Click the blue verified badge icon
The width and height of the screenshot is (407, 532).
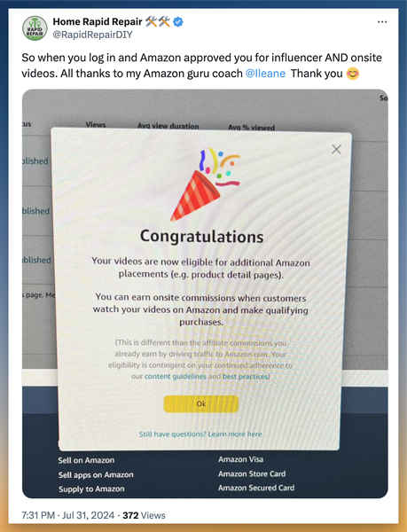click(x=178, y=22)
